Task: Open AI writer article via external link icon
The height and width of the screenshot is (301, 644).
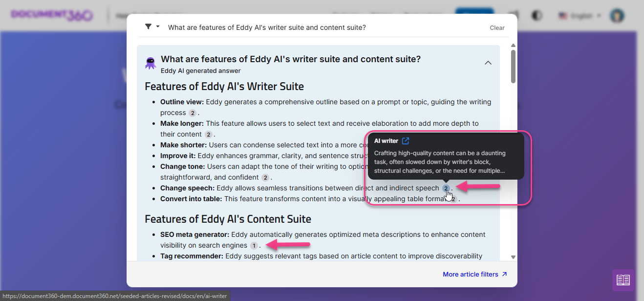Action: [406, 141]
